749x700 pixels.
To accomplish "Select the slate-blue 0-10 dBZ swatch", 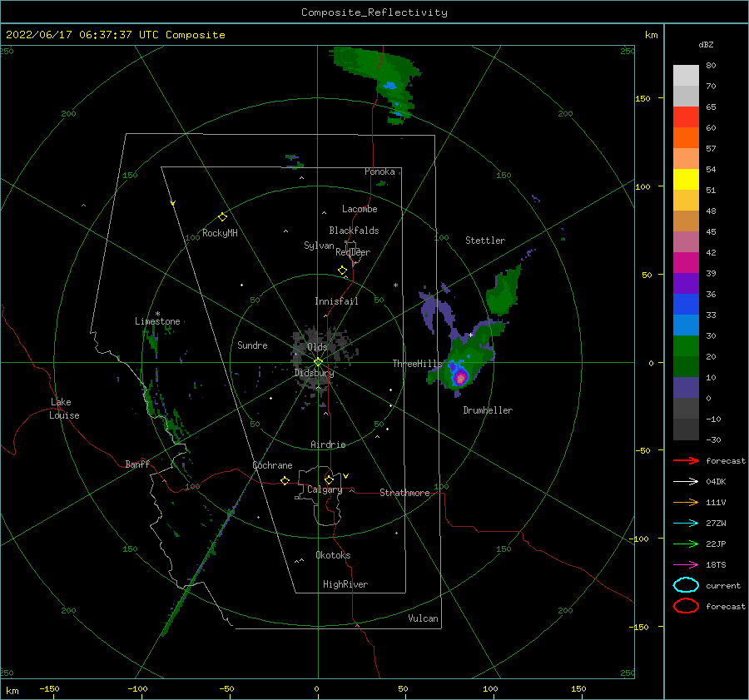I will pos(686,388).
